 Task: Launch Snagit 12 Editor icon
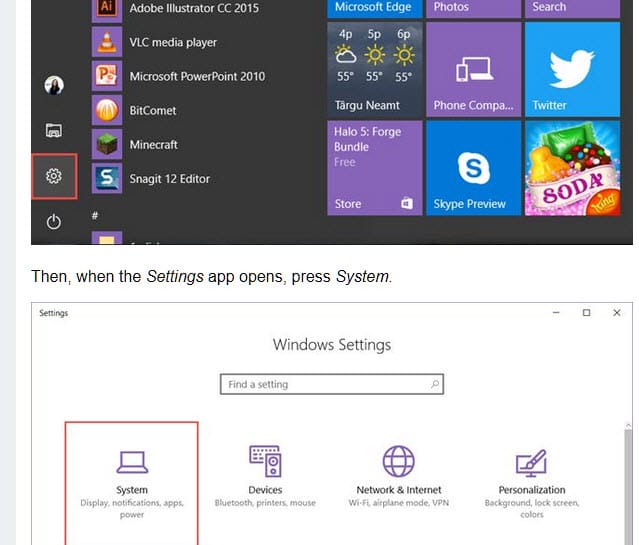click(x=107, y=178)
